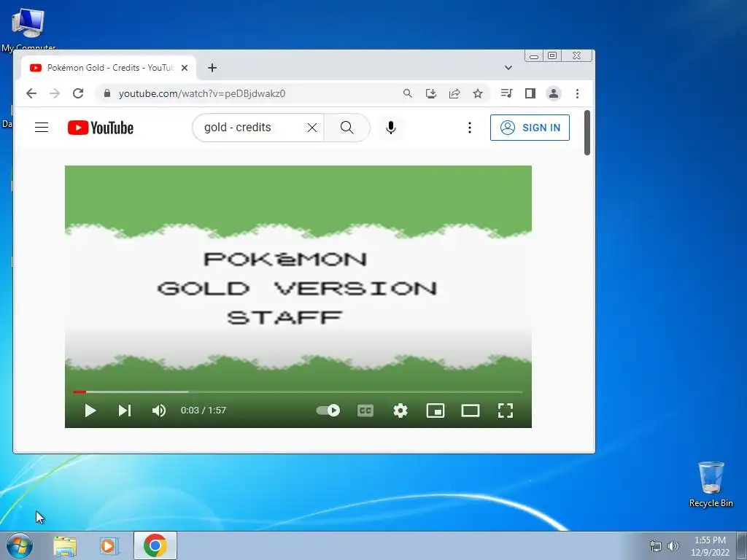Enter full screen video mode
The width and height of the screenshot is (747, 560).
click(506, 411)
